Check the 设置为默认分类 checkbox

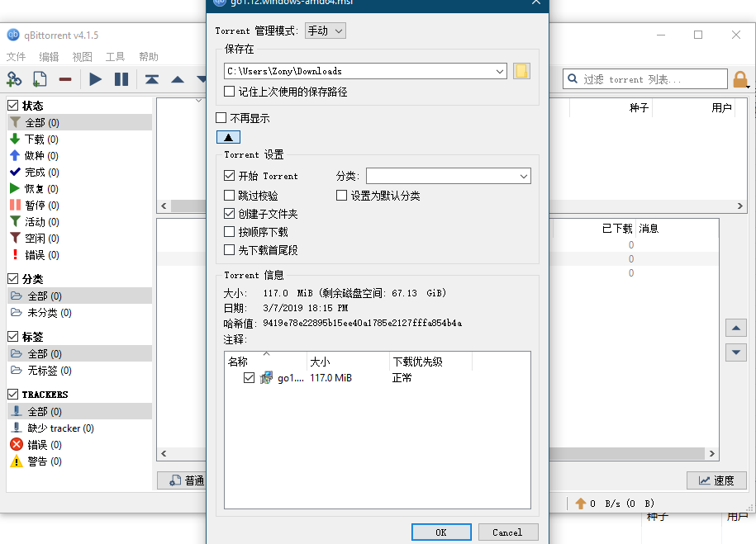pos(341,195)
